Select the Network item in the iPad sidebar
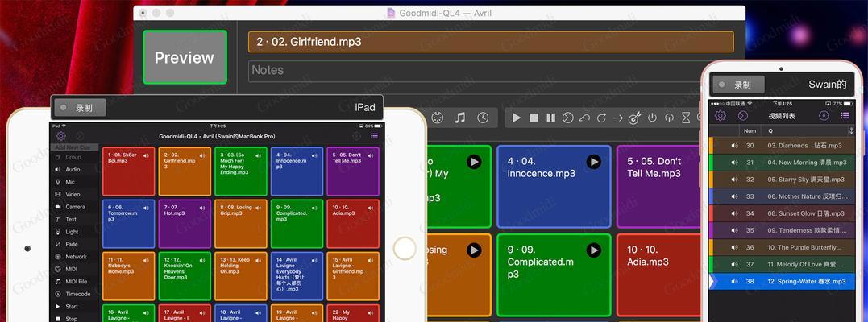Viewport: 868px width, 322px height. [76, 257]
